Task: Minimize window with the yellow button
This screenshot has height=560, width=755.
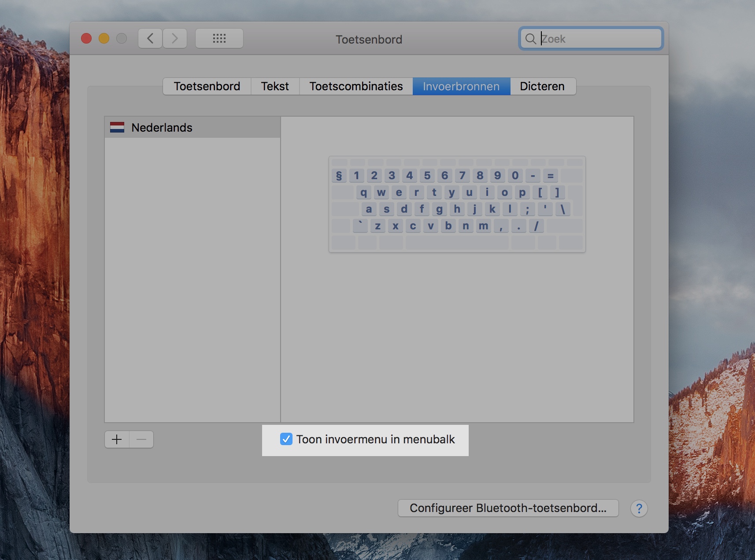Action: pos(104,39)
